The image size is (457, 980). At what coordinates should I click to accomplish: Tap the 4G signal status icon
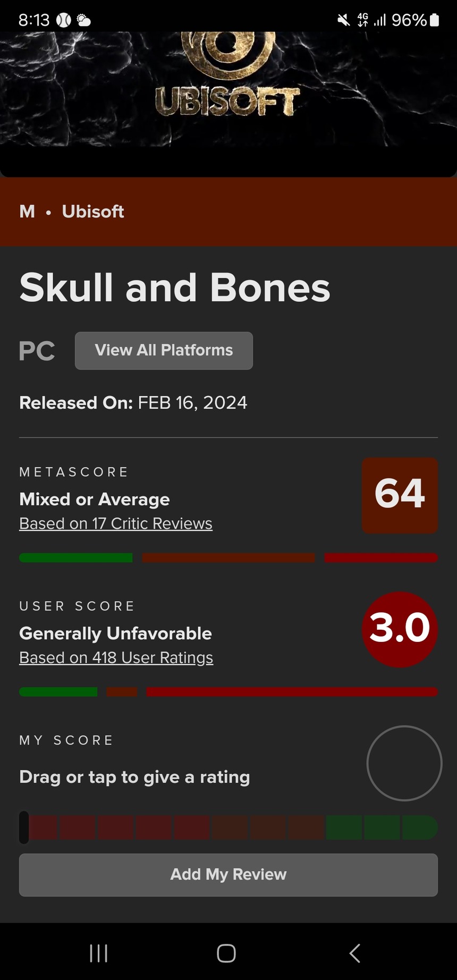(x=363, y=20)
